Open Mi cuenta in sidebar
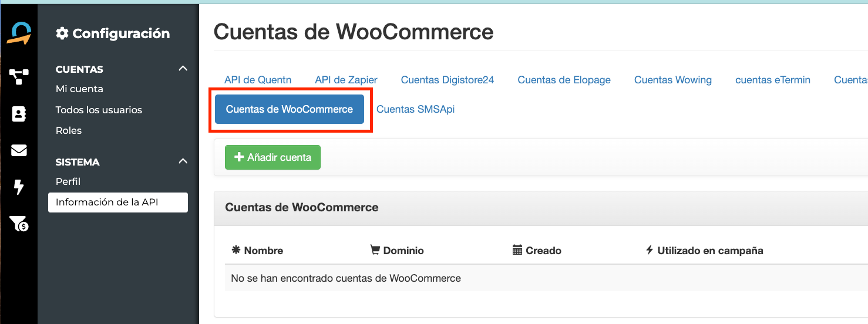Image resolution: width=868 pixels, height=324 pixels. tap(79, 89)
